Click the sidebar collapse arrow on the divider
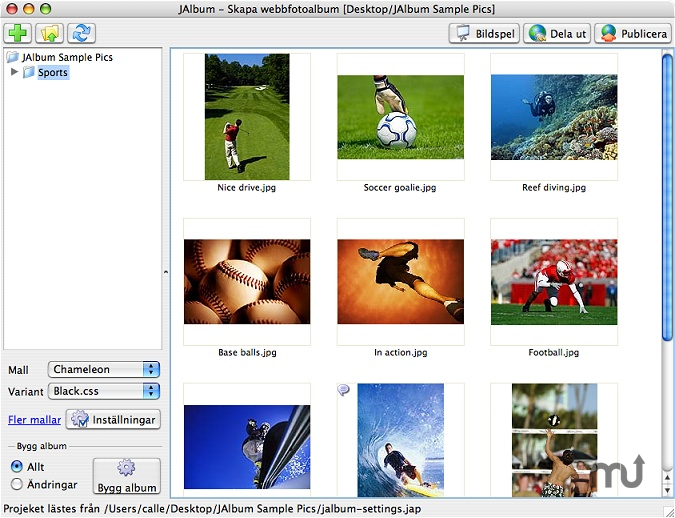Screen dimensions: 675x518 (x=166, y=272)
